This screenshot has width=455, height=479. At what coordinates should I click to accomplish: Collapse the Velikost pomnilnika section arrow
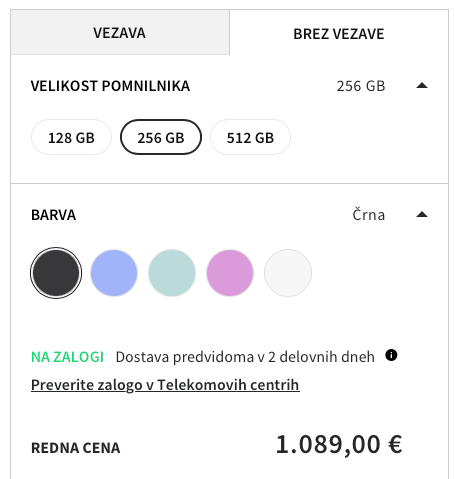click(x=422, y=86)
